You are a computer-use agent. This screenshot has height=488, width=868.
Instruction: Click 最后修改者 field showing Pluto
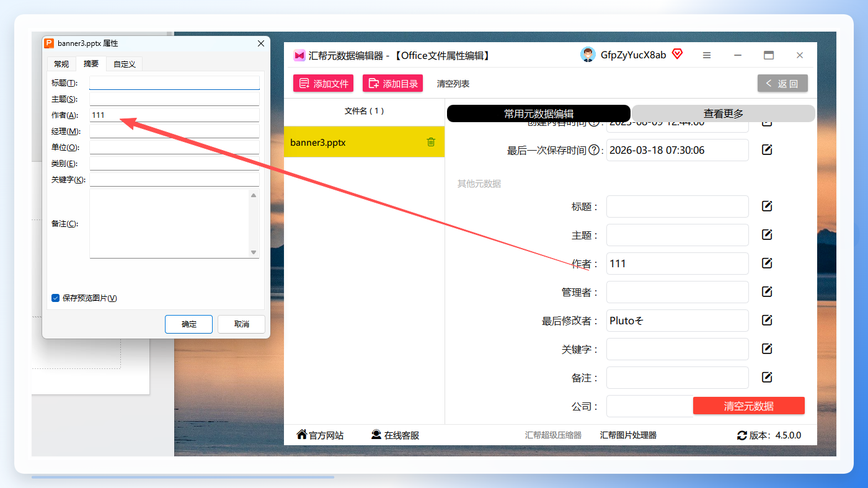click(678, 321)
